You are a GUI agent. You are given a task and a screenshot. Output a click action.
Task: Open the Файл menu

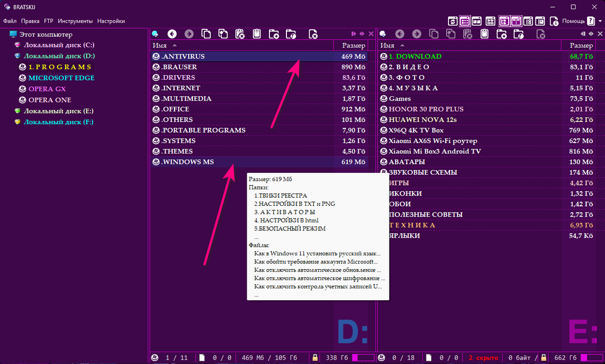coord(10,21)
